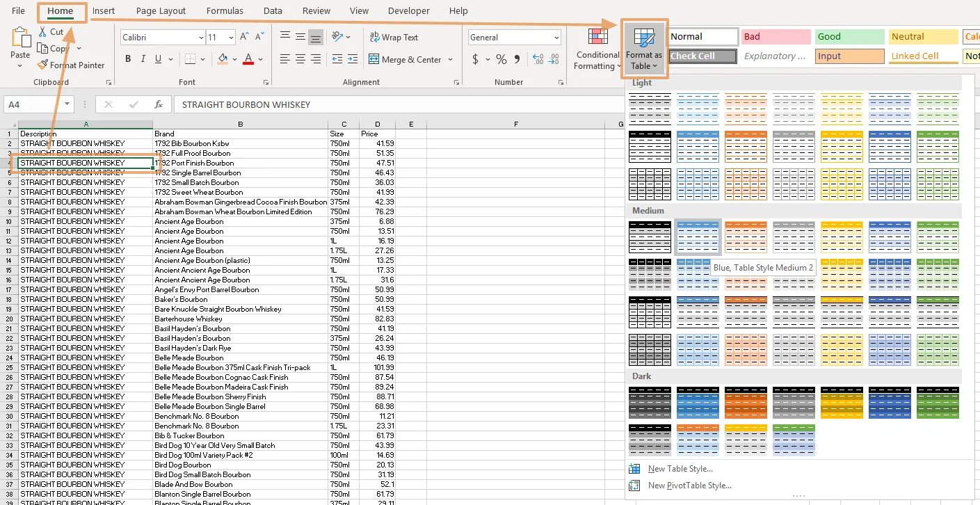Image resolution: width=980 pixels, height=505 pixels.
Task: Apply the Font Color letter A
Action: [x=248, y=59]
